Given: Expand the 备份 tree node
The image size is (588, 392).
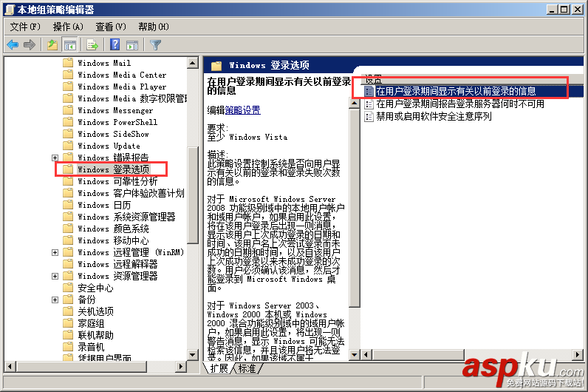Looking at the screenshot, I should click(55, 300).
